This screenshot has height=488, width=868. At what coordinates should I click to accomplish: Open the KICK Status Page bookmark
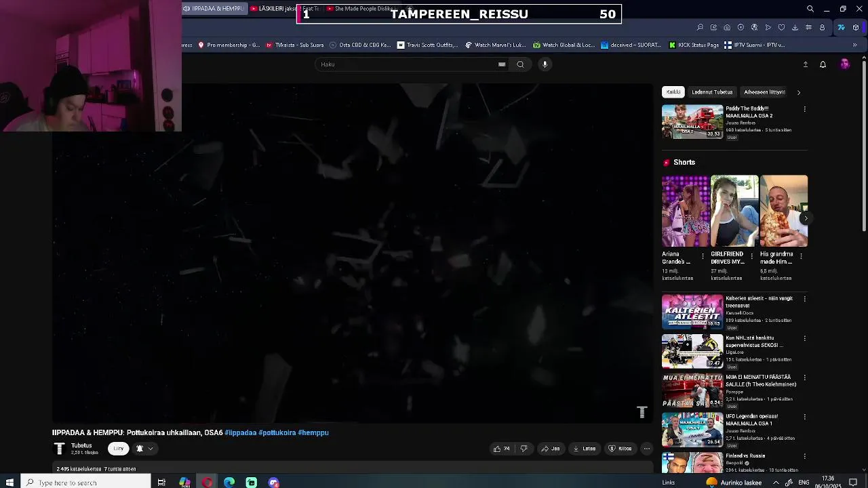click(694, 45)
